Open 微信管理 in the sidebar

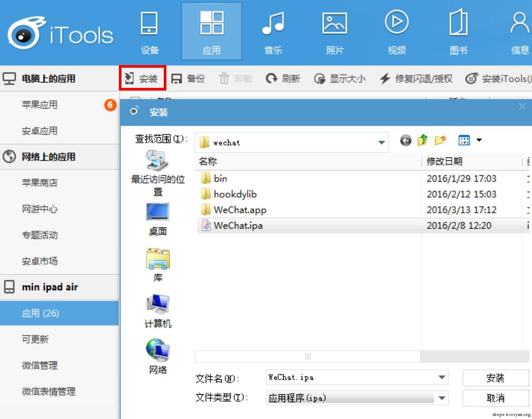[40, 365]
